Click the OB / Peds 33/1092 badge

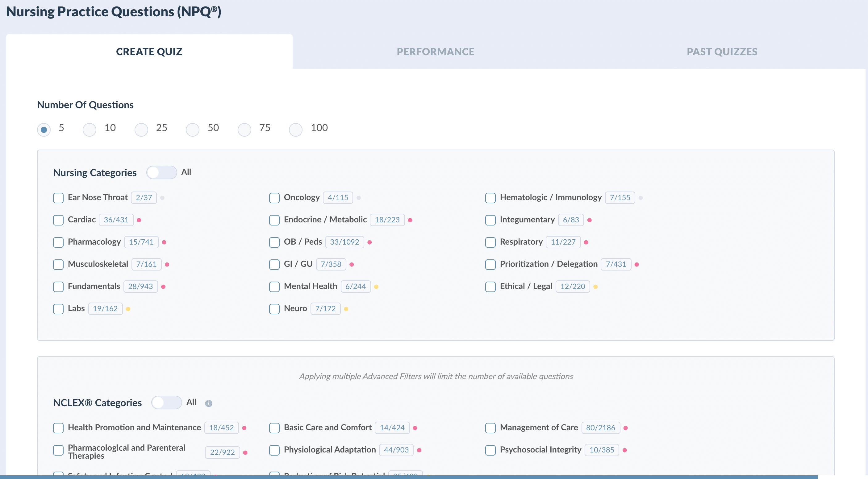click(344, 242)
